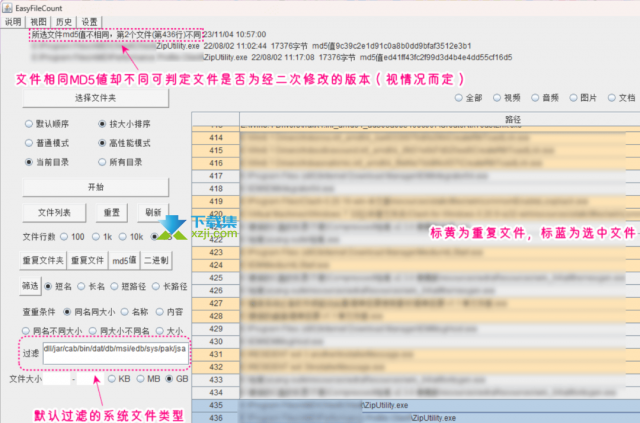This screenshot has height=423, width=640.
Task: Click the 选择文件夹 button
Action: [x=96, y=99]
